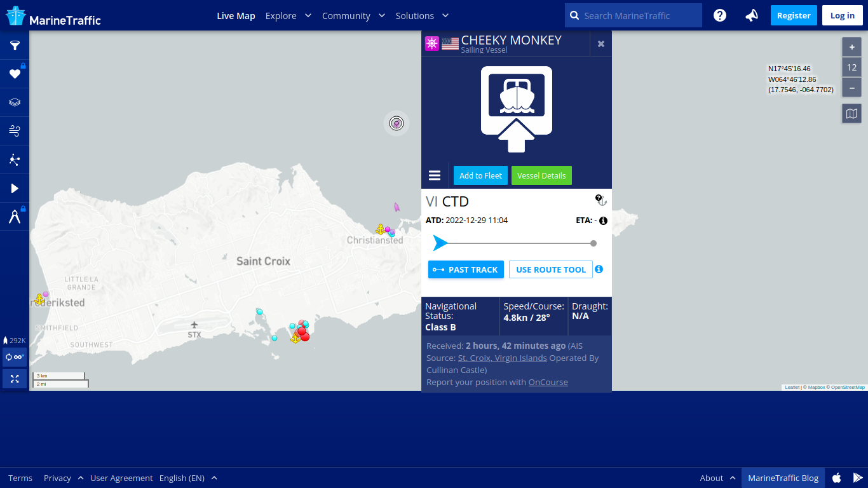Screen dimensions: 868x488
Task: Open the map layers icon
Action: (15, 102)
